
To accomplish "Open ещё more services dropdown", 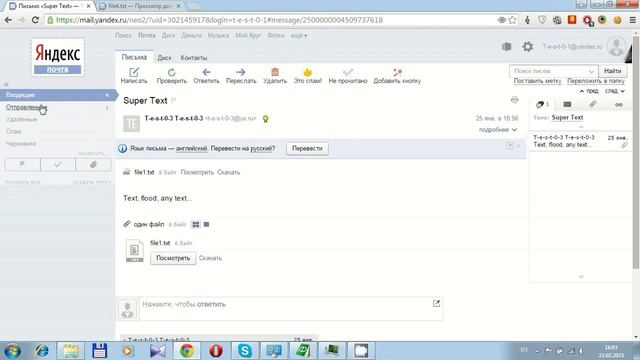I will [x=299, y=36].
